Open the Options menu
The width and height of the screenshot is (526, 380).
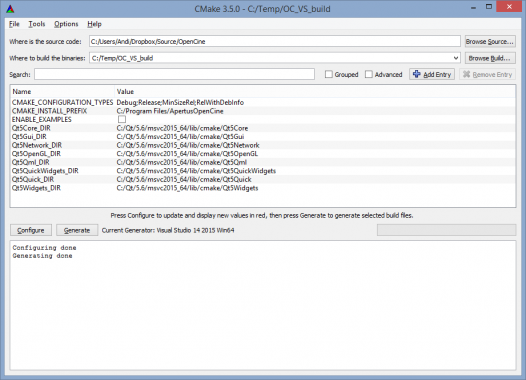click(66, 24)
